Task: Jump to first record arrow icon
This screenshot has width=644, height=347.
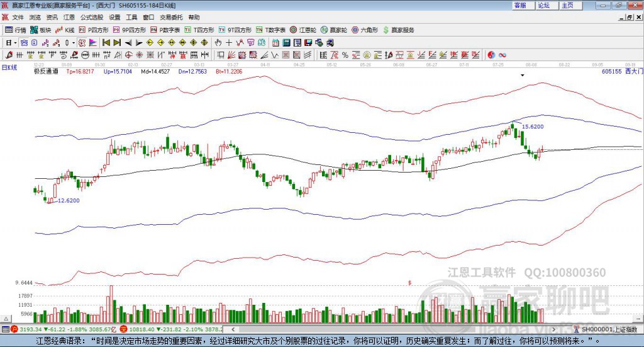Action: 106,43
